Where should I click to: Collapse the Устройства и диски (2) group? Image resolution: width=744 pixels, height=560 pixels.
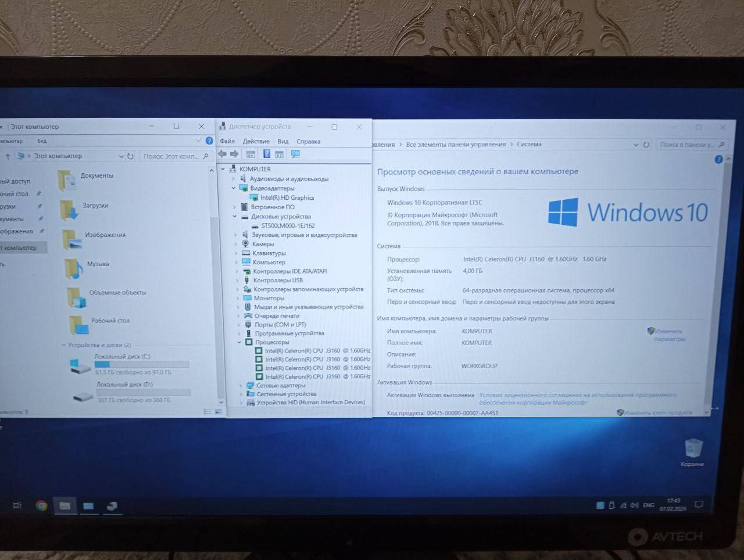coord(63,345)
